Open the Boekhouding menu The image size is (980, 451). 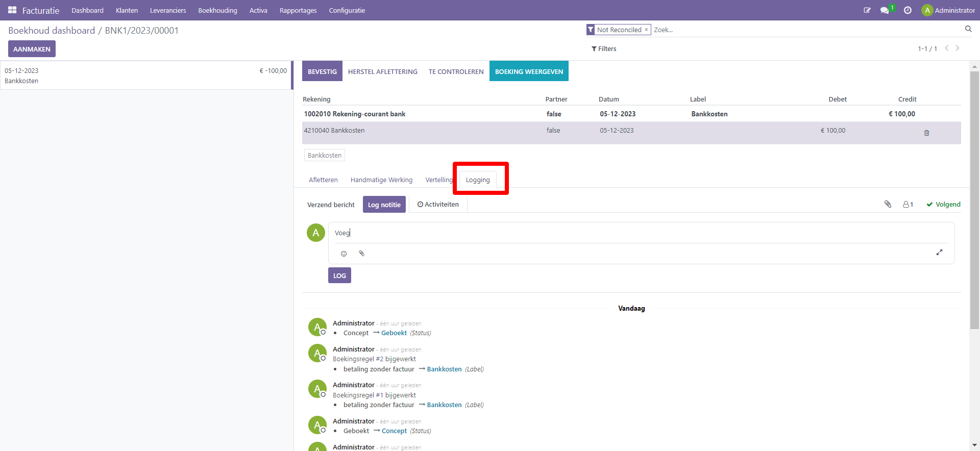coord(217,10)
